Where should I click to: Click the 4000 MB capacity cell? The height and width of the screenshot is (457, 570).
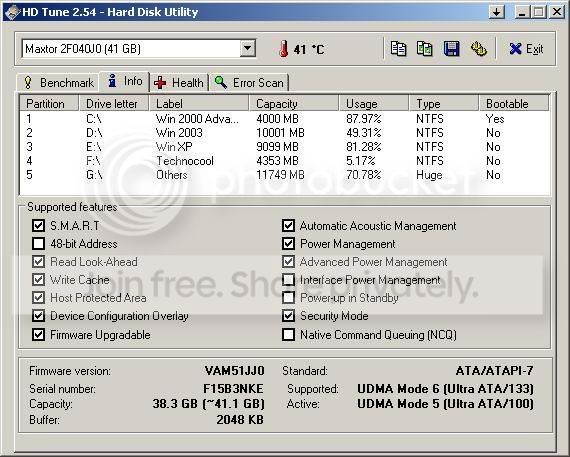tap(277, 119)
